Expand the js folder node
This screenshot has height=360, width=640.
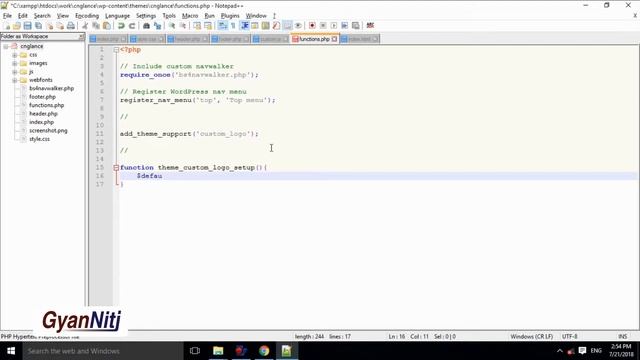15,72
